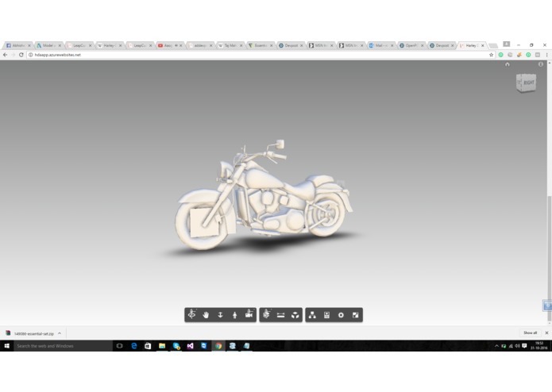This screenshot has height=392, width=552.
Task: Open viewer Settings gear
Action: [x=341, y=315]
